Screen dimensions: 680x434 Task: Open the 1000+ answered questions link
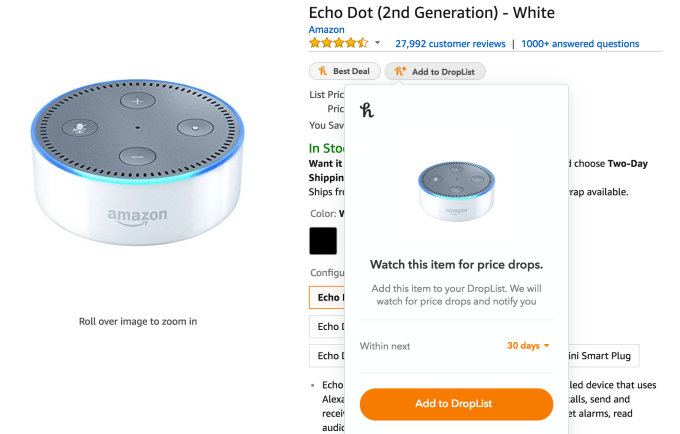(580, 44)
